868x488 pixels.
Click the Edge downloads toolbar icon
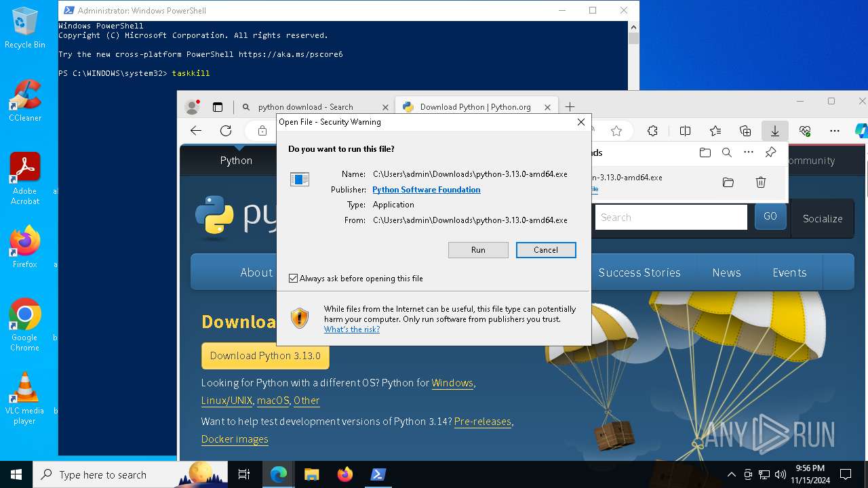tap(774, 131)
